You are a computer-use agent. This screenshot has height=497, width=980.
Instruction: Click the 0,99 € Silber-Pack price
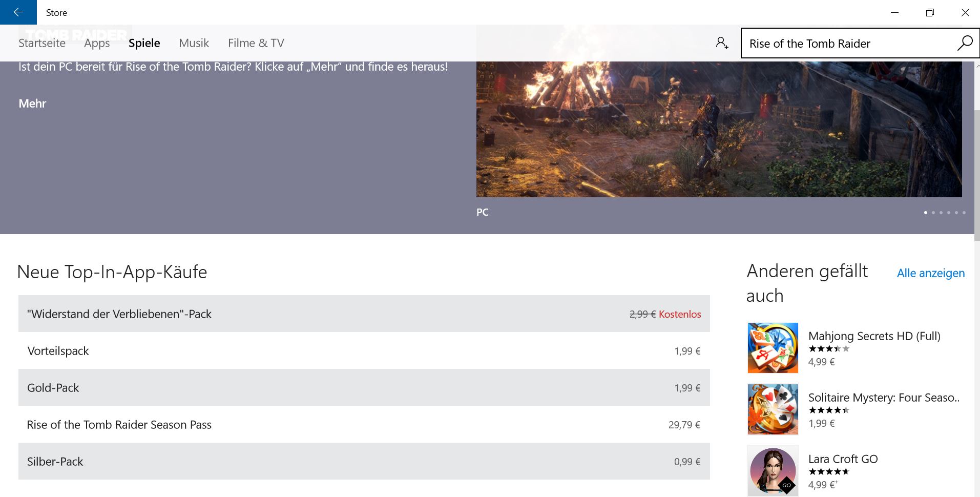point(687,462)
